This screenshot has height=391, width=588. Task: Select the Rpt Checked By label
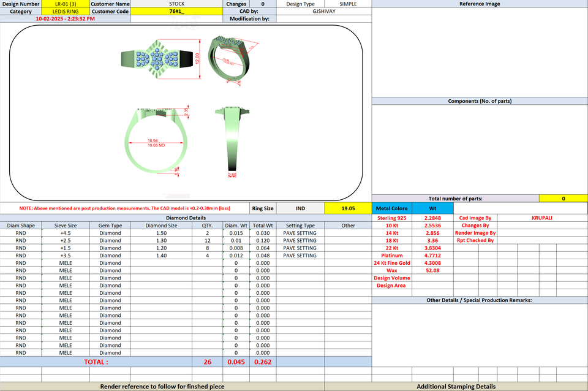pos(475,240)
